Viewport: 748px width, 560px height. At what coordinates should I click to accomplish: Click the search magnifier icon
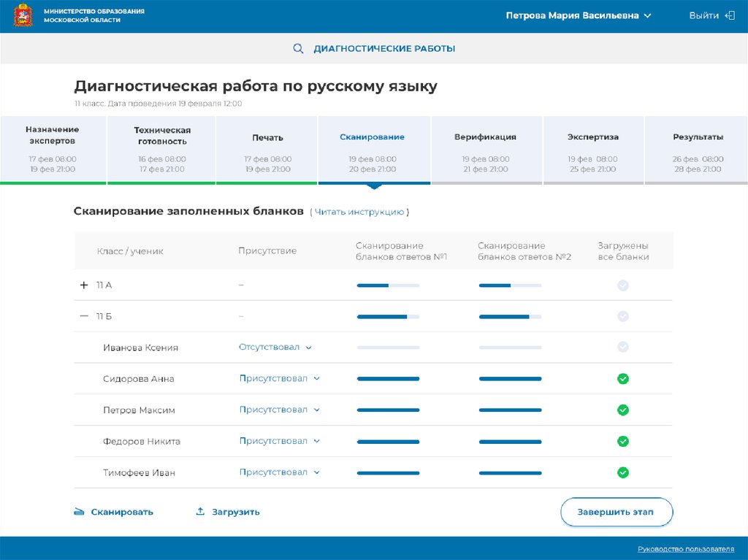coord(298,49)
